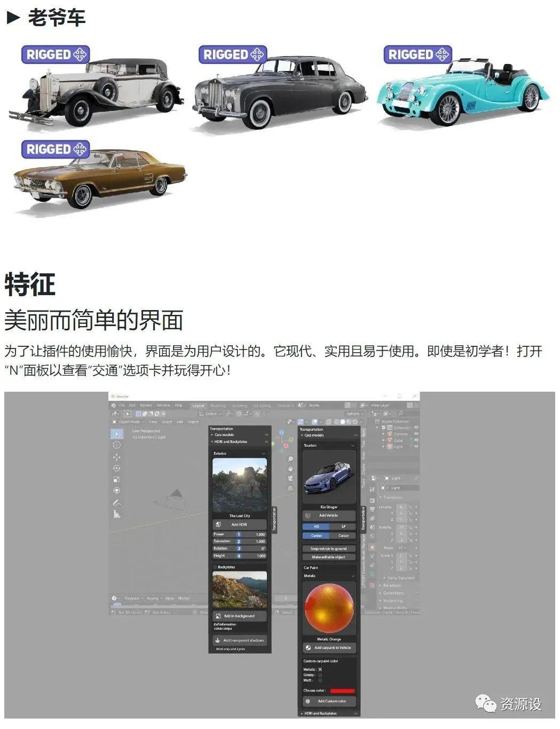This screenshot has height=729, width=560.
Task: Open the Global orientation dropdown
Action: 210,414
